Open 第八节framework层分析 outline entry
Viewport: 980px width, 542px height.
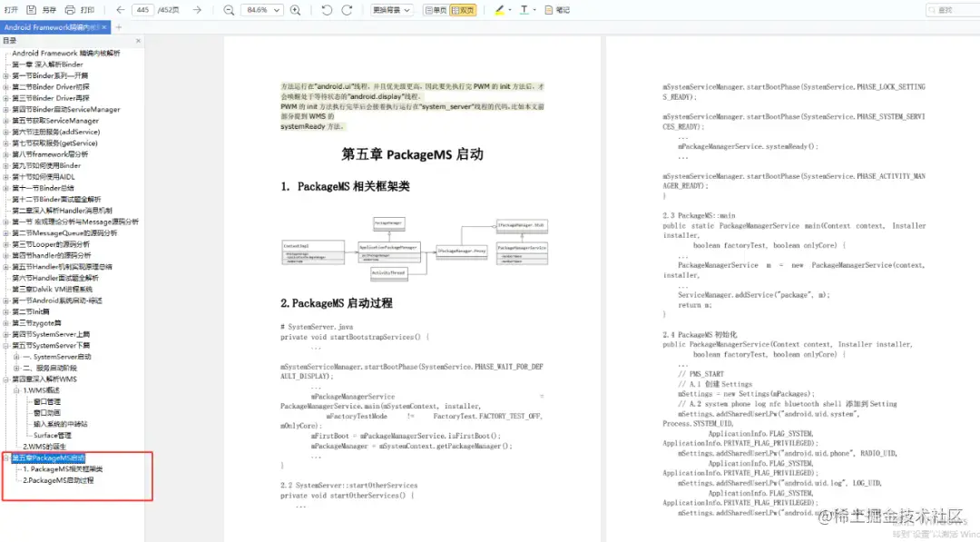click(50, 154)
